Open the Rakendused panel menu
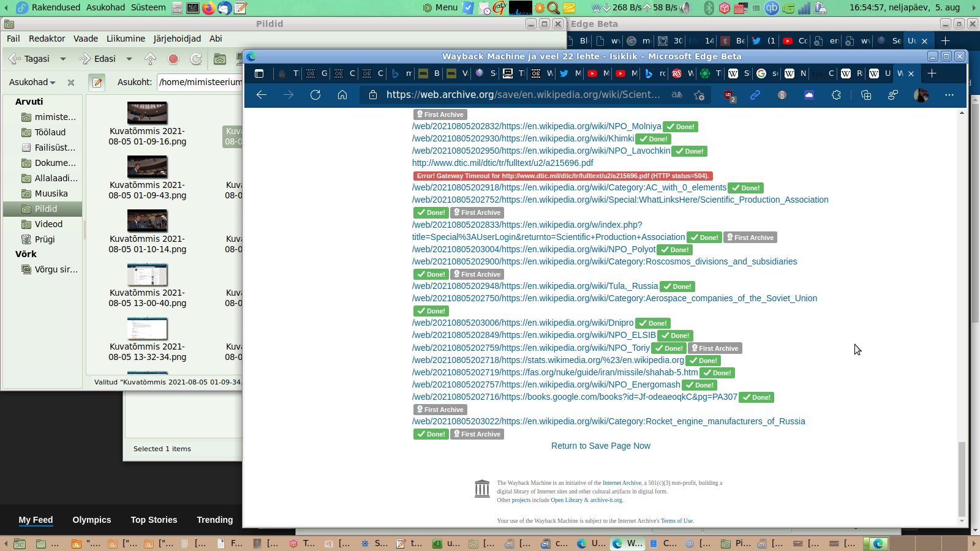This screenshot has height=551, width=980. 56,7
